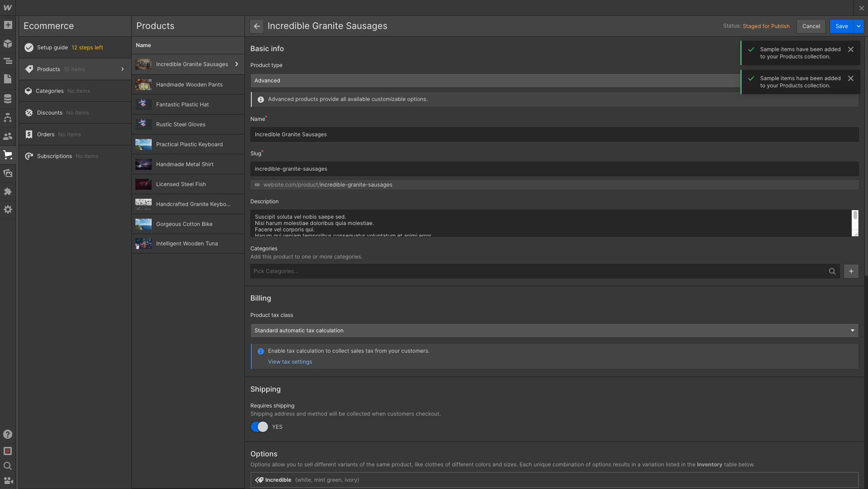Click the plus icon to add category
This screenshot has height=489, width=868.
851,271
